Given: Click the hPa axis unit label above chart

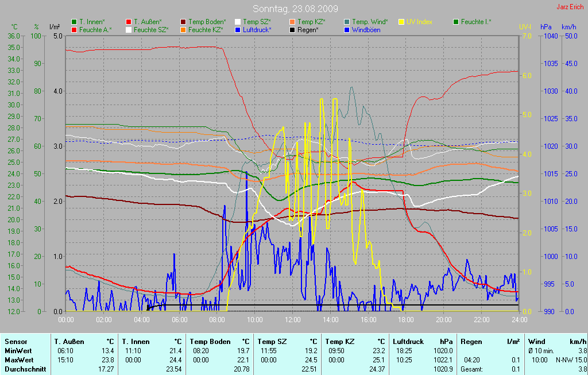Looking at the screenshot, I should tap(546, 27).
